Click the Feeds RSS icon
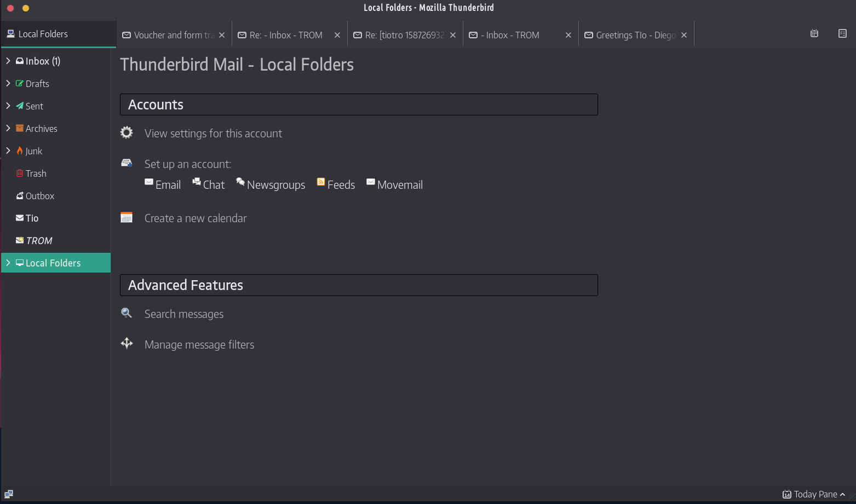 coord(321,182)
